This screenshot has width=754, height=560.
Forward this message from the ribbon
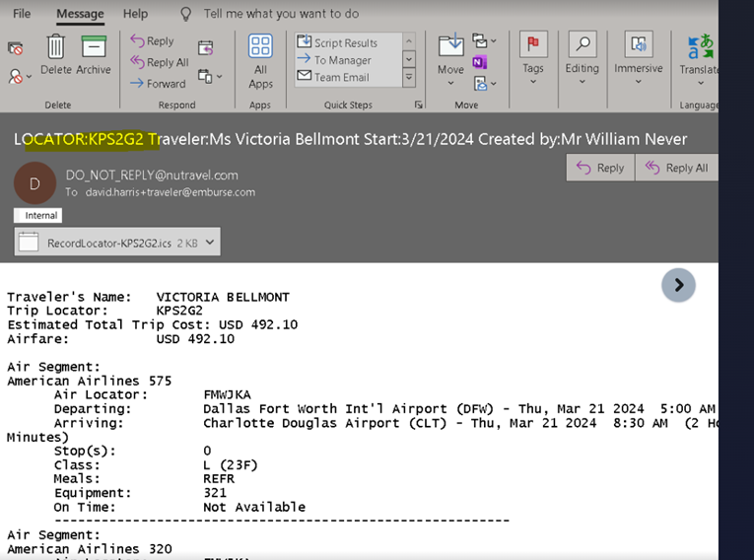(x=158, y=83)
